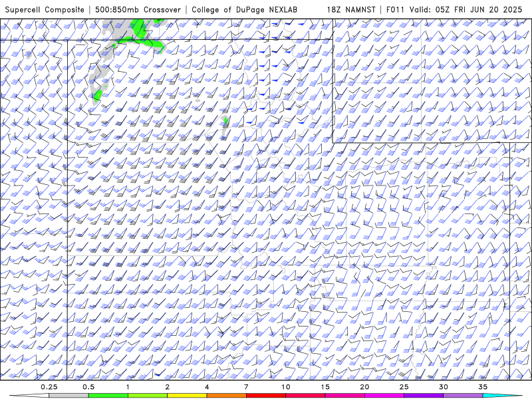Click the "Valid: 05Z FRI JUN 20 2025" text
Image resolution: width=532 pixels, height=399 pixels.
(x=466, y=10)
